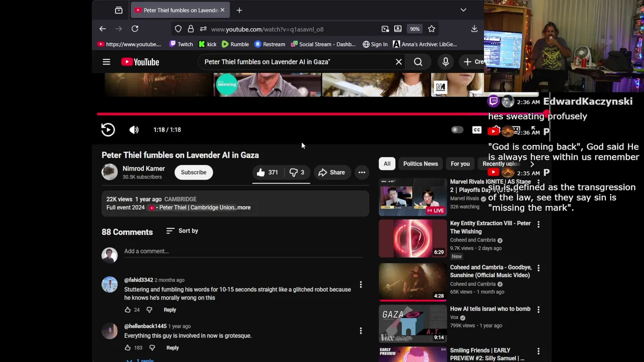This screenshot has width=644, height=362.
Task: Open menu for How AI tells Israel video
Action: pos(538,310)
